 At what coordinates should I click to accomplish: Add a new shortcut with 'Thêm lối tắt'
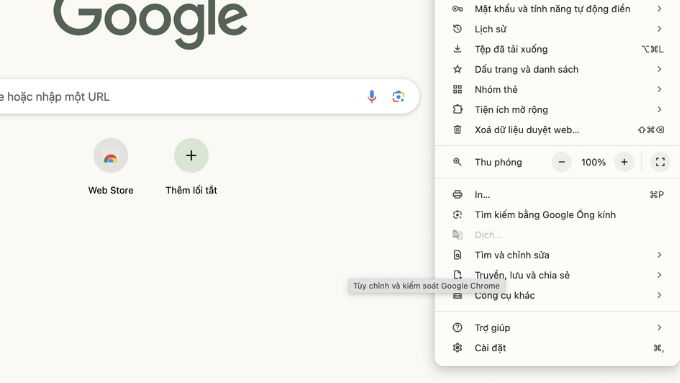coord(191,166)
